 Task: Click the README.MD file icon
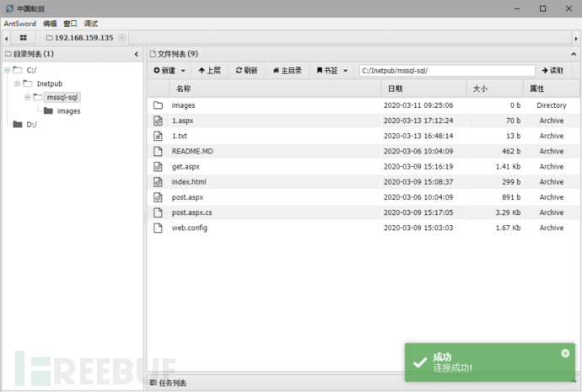pos(158,151)
